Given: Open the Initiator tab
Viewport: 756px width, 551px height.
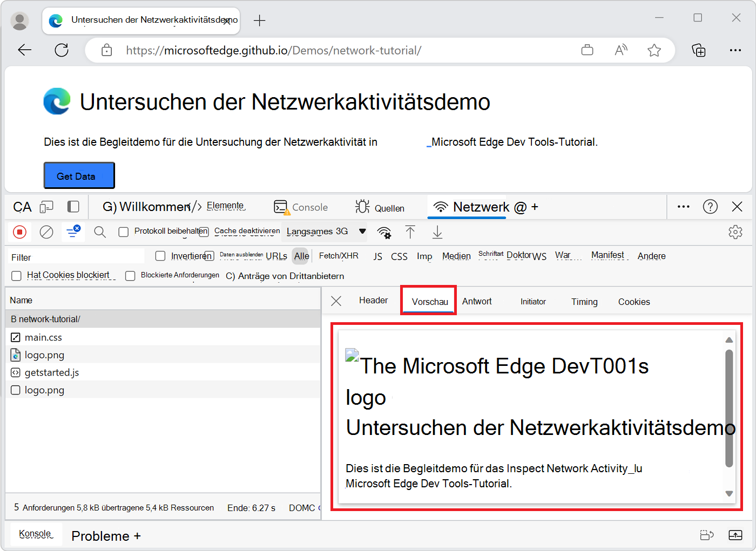Looking at the screenshot, I should click(x=533, y=302).
